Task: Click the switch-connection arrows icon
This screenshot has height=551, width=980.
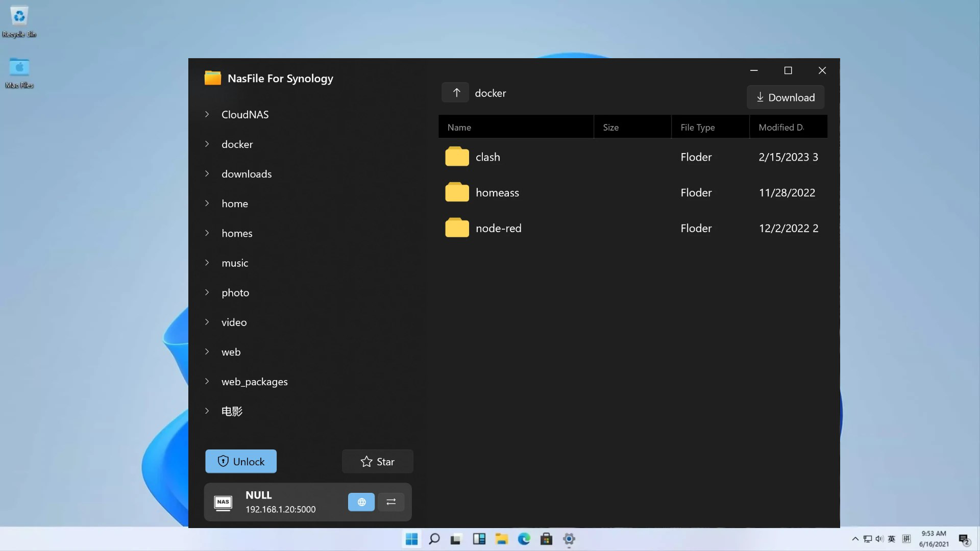Action: click(391, 502)
